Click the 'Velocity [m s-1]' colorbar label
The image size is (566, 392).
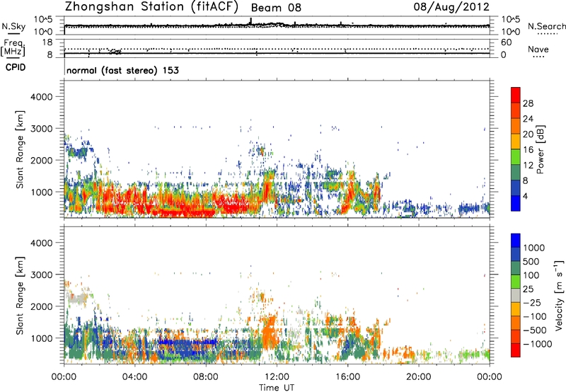coord(559,295)
